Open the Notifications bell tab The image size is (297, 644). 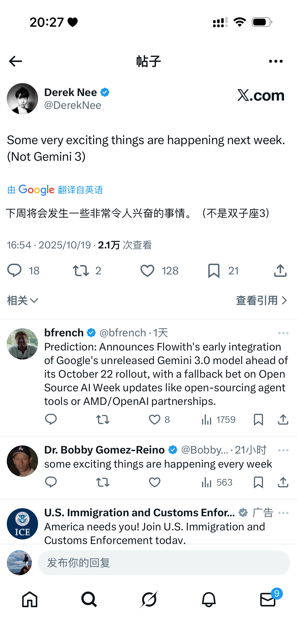pos(209,599)
